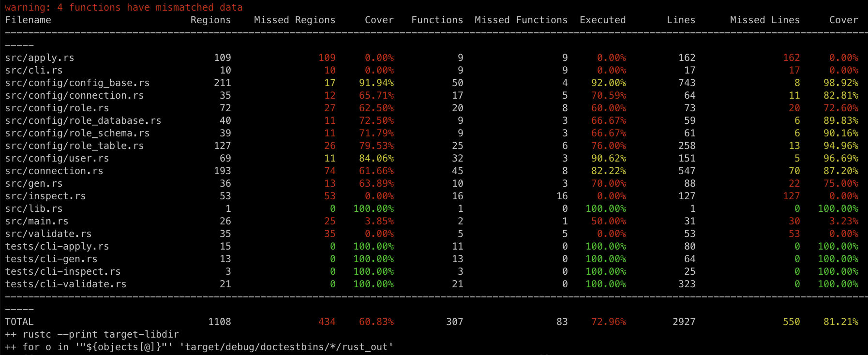Viewport: 868px width, 355px height.
Task: Select the src/inspect.rs file entry
Action: tap(45, 196)
